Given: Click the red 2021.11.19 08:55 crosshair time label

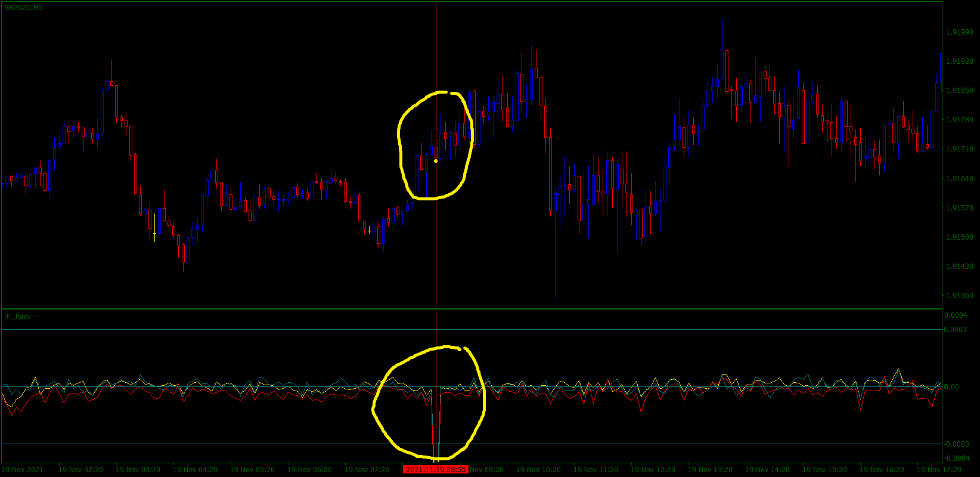Looking at the screenshot, I should (436, 470).
